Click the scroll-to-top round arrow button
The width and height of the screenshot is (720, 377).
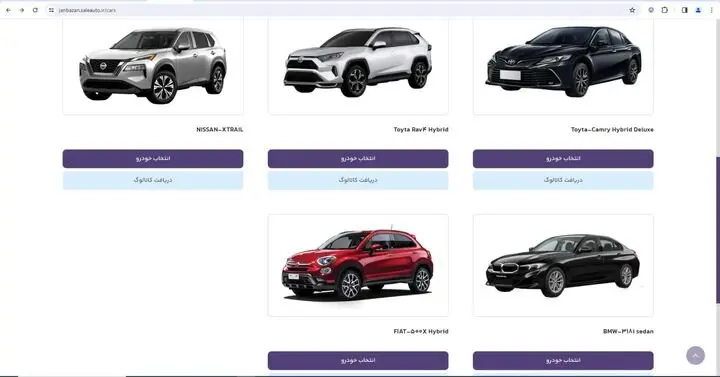click(x=695, y=355)
